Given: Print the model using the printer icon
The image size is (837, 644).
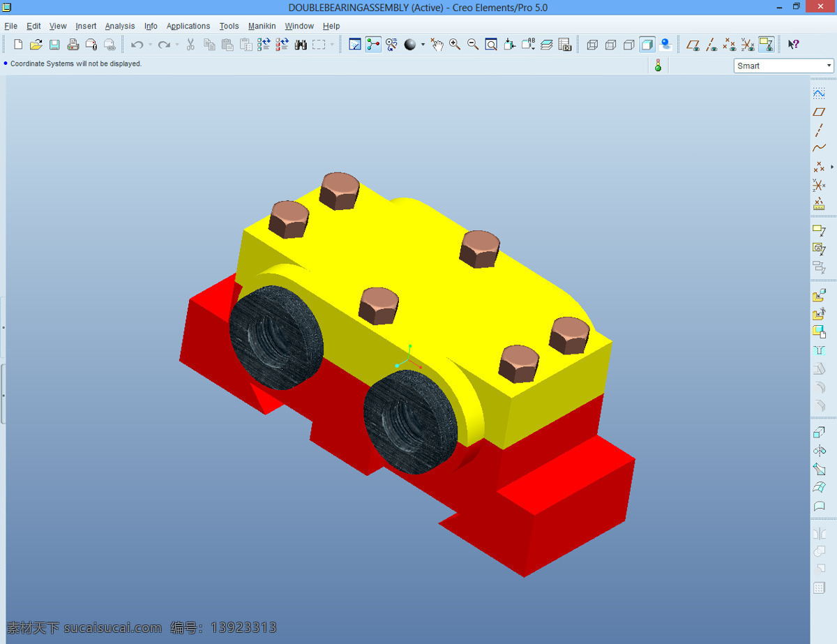Looking at the screenshot, I should [x=73, y=45].
